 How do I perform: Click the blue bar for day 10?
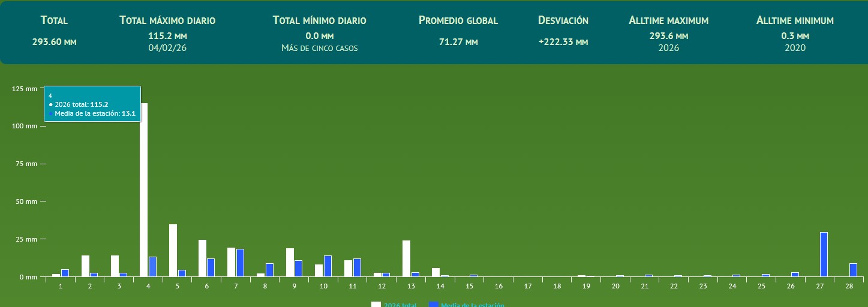[x=328, y=266]
